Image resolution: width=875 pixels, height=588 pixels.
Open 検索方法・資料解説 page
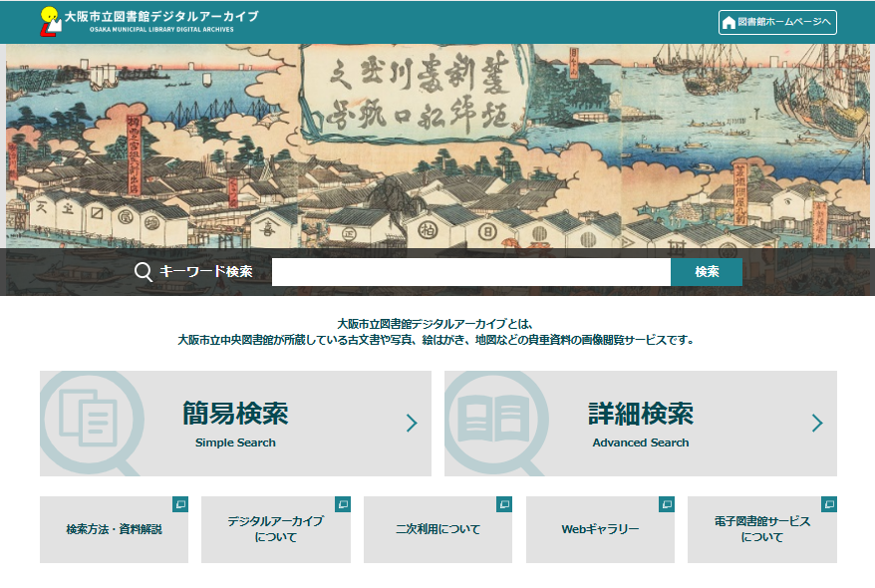tap(114, 529)
